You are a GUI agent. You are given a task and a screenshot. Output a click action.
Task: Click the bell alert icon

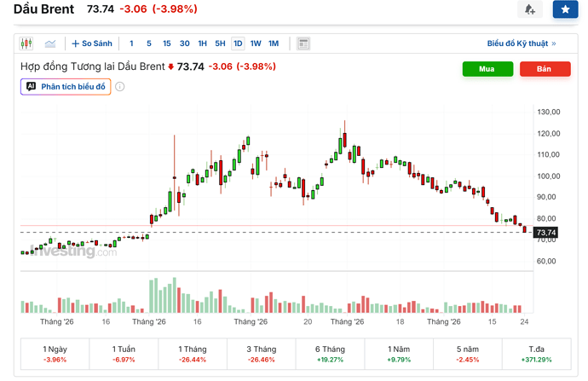(529, 9)
